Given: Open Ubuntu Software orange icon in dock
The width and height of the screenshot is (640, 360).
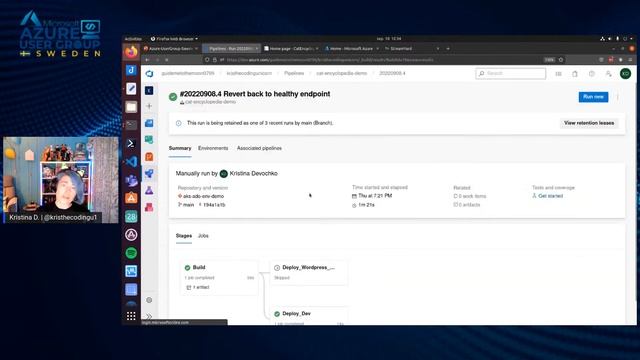Looking at the screenshot, I should (131, 198).
